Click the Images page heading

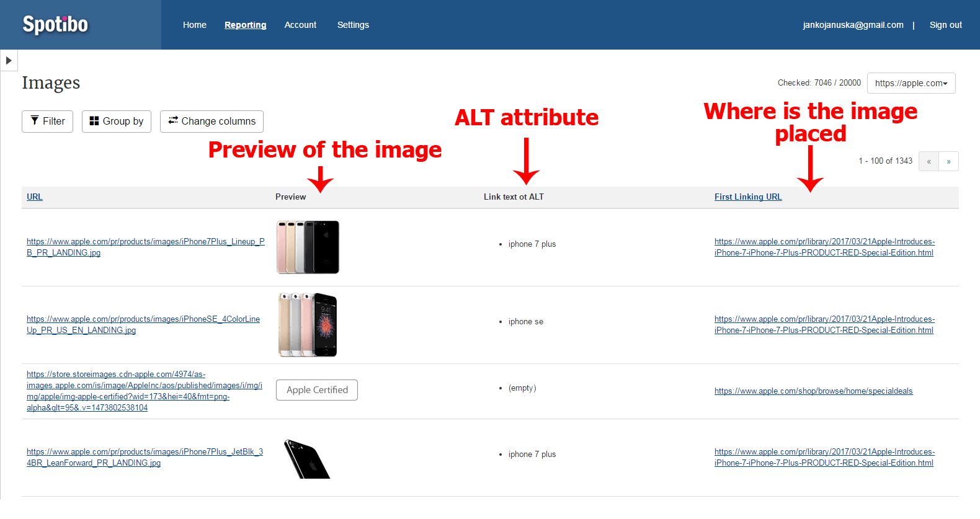[51, 82]
